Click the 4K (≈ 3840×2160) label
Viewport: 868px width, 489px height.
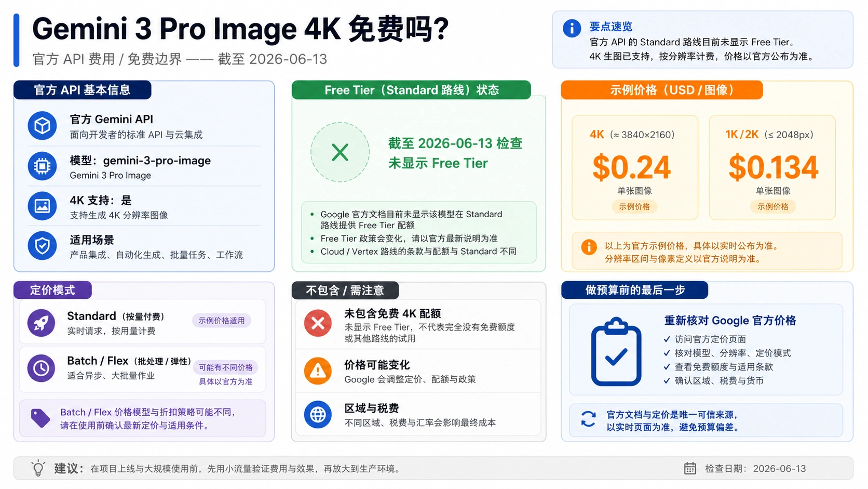632,135
